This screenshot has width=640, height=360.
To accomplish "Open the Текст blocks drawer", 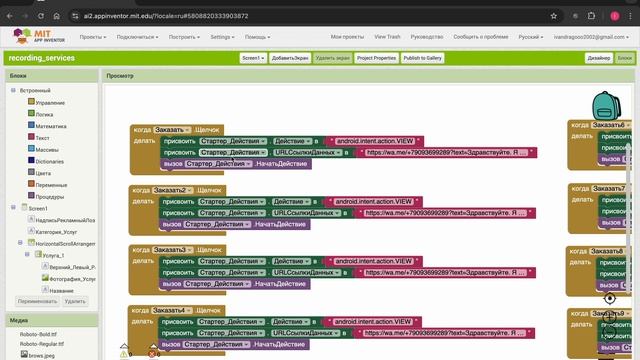I will tap(42, 138).
